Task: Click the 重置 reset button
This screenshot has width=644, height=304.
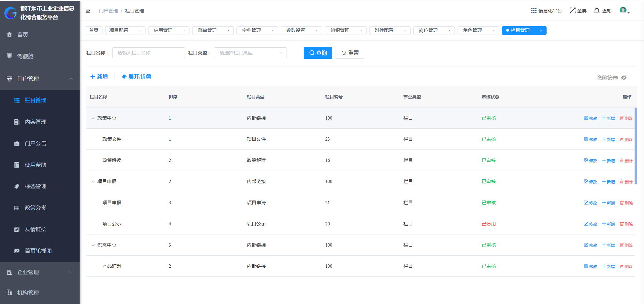Action: coord(350,53)
